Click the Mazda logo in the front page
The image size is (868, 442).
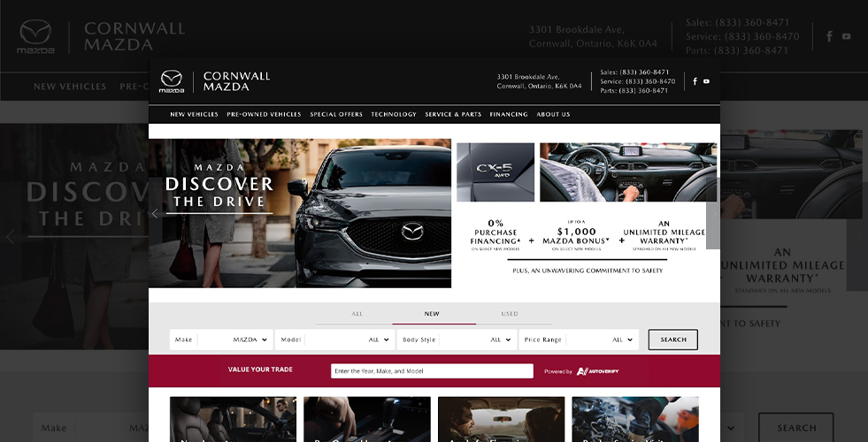coord(172,81)
